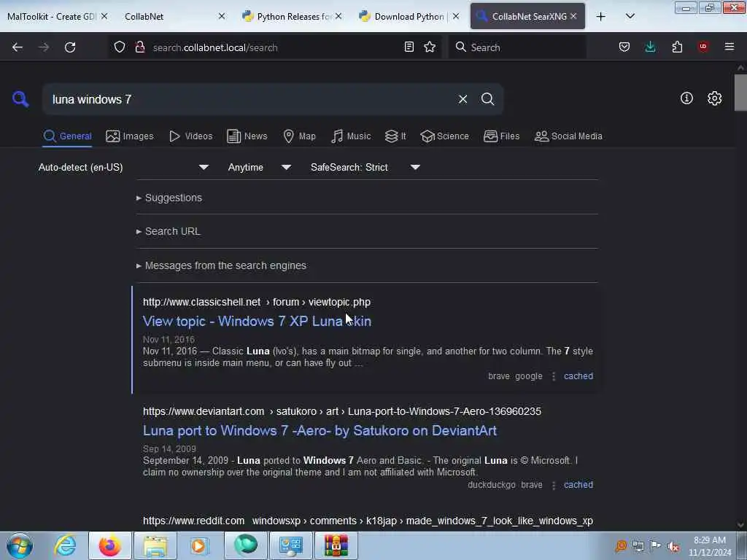Switch to the It category

(395, 136)
